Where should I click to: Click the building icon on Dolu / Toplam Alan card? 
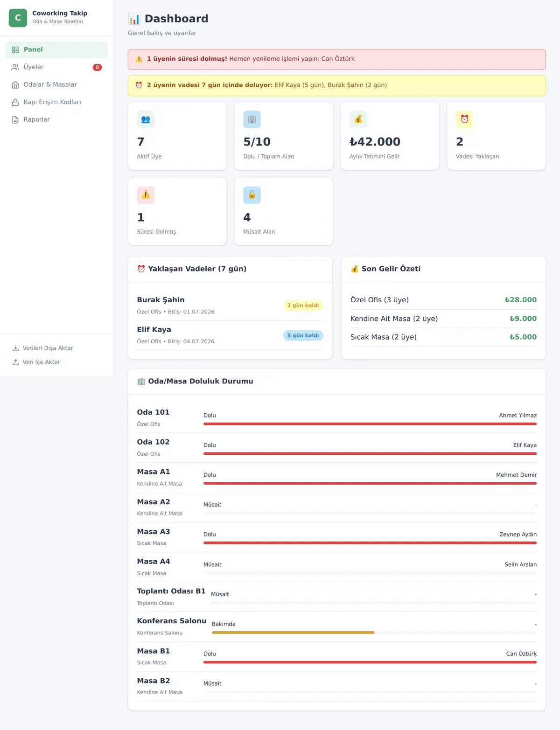(252, 119)
